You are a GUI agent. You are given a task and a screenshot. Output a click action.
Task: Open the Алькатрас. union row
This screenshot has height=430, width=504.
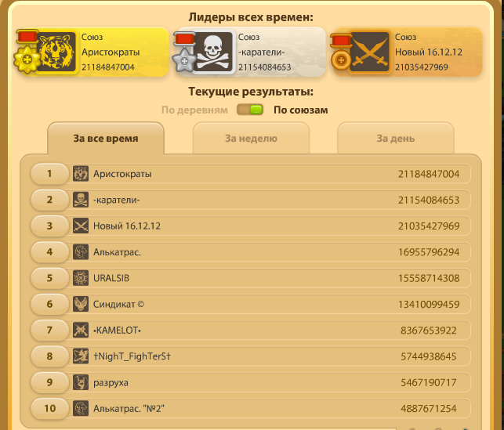[251, 252]
